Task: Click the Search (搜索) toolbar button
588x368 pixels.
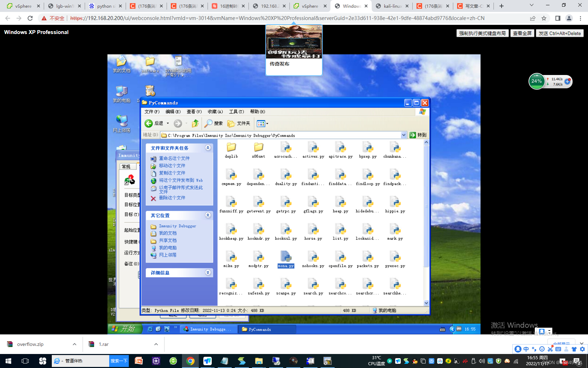Action: (214, 123)
